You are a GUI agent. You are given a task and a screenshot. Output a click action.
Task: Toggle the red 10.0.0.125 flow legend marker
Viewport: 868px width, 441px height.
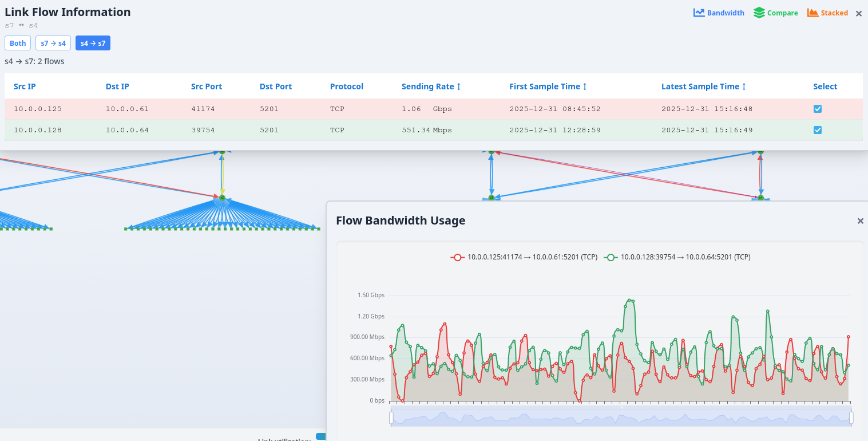coord(457,257)
